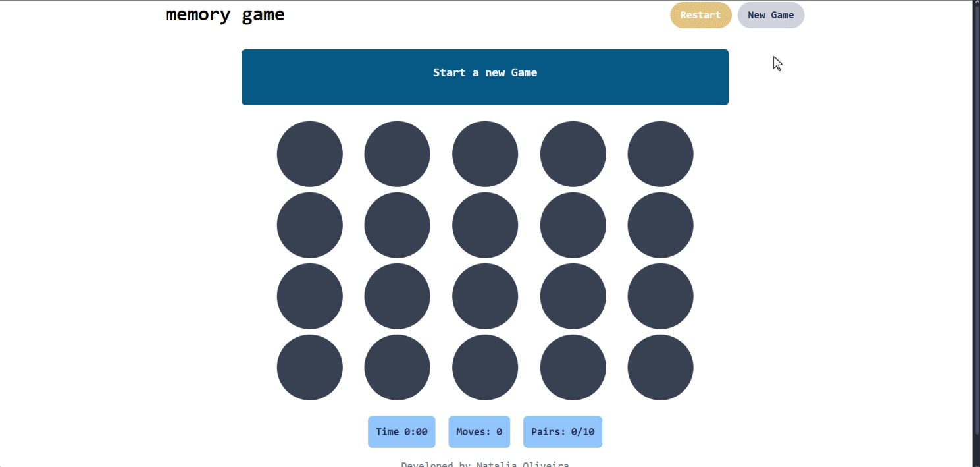Flip the second card in the bottom row
Image resolution: width=980 pixels, height=467 pixels.
tap(397, 368)
